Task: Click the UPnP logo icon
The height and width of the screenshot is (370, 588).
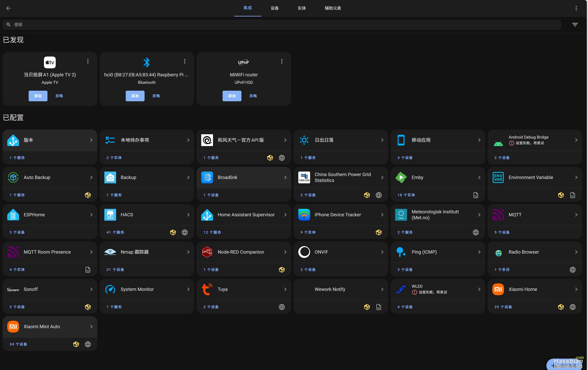Action: (243, 62)
